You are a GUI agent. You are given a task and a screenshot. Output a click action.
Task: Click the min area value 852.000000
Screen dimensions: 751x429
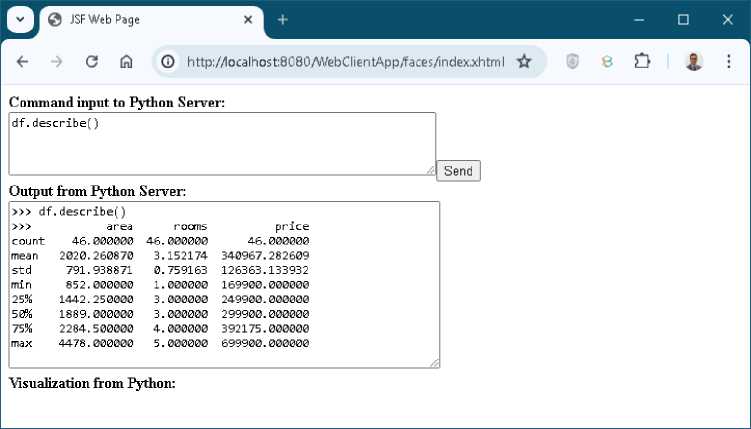[102, 285]
